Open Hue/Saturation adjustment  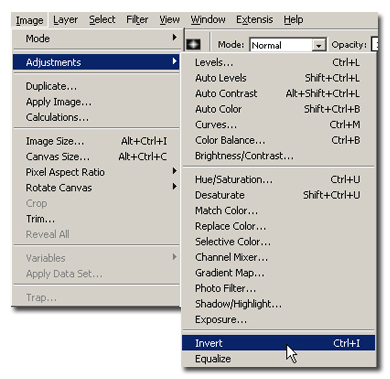[278, 179]
